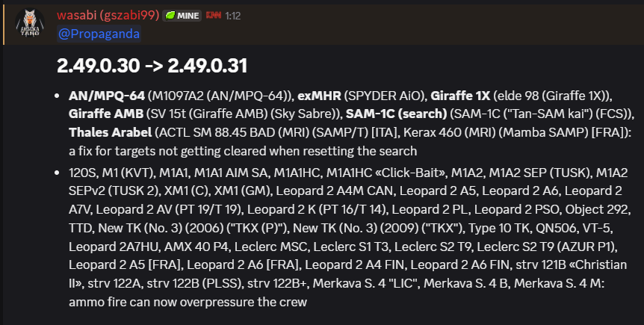
Task: Click the @Propaganda role mention
Action: pos(98,34)
